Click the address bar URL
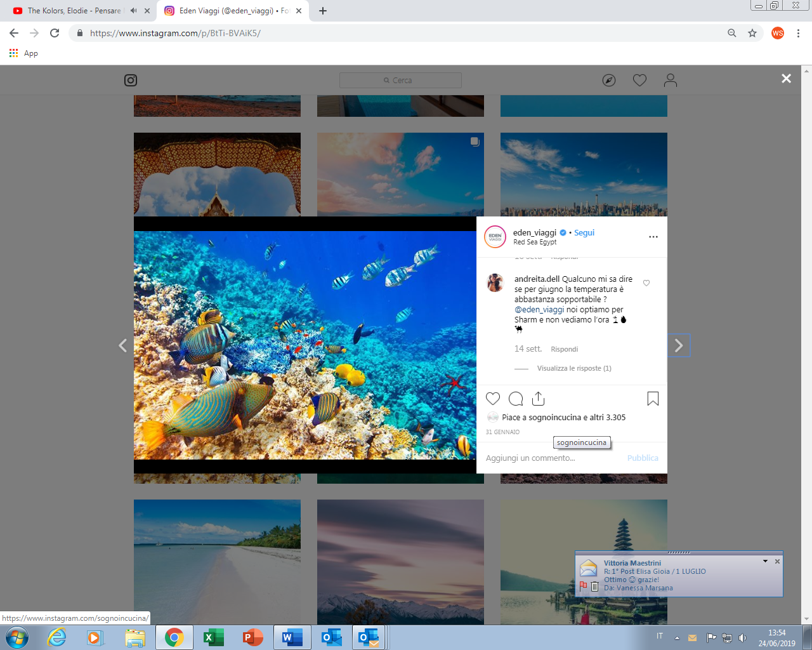 (x=175, y=33)
